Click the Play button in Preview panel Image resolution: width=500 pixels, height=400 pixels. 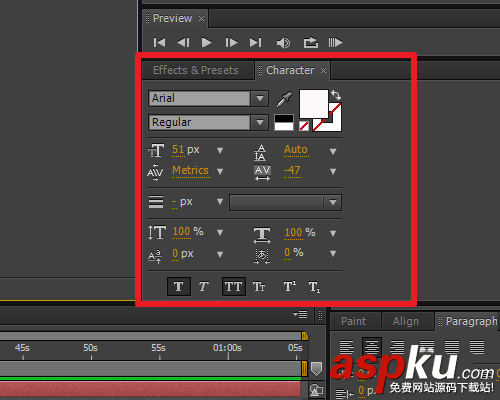pyautogui.click(x=207, y=43)
